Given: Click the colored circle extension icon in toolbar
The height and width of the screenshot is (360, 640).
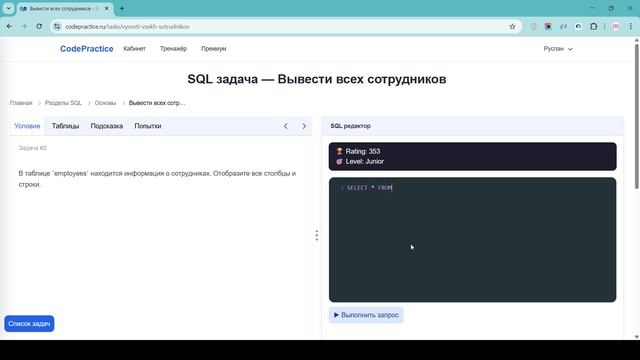Looking at the screenshot, I should (x=548, y=27).
